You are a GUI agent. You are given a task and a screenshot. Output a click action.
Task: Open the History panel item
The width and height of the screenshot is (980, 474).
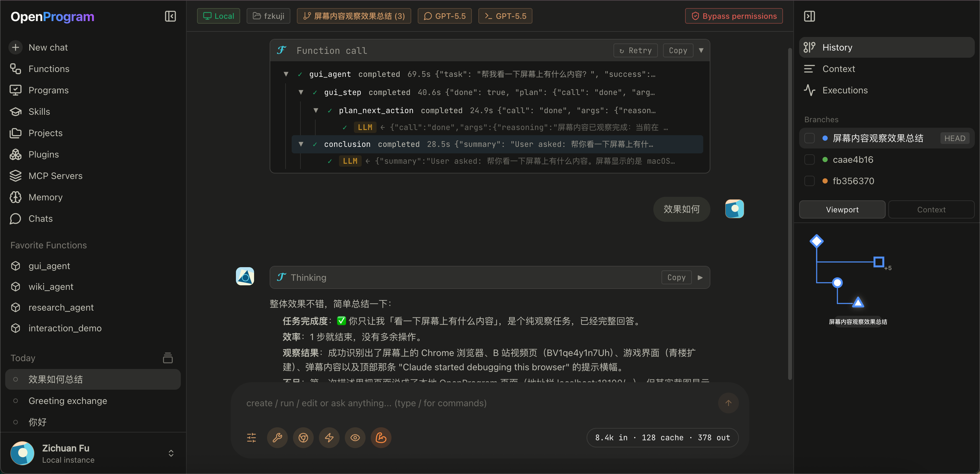886,47
